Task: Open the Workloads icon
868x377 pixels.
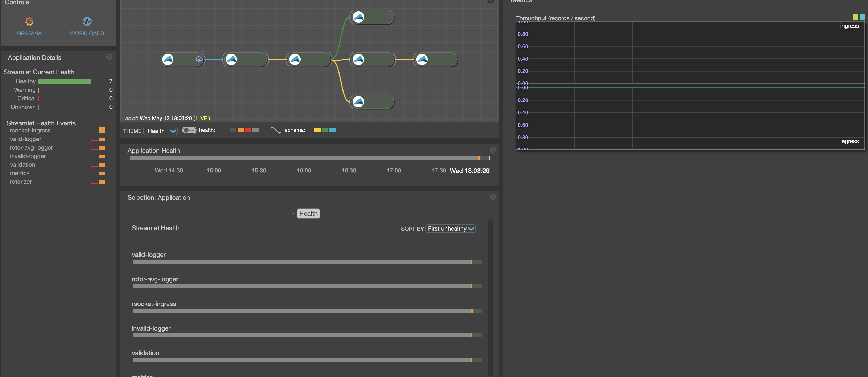Action: tap(87, 22)
